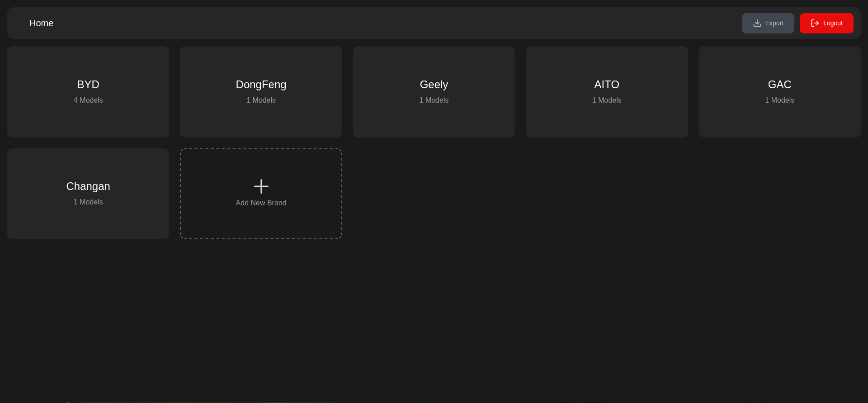Open the Geely brand card
This screenshot has width=868, height=403.
pyautogui.click(x=434, y=92)
